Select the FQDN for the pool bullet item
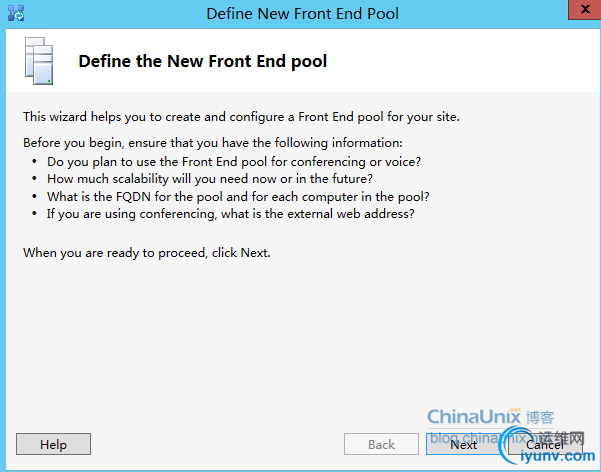 coord(238,197)
